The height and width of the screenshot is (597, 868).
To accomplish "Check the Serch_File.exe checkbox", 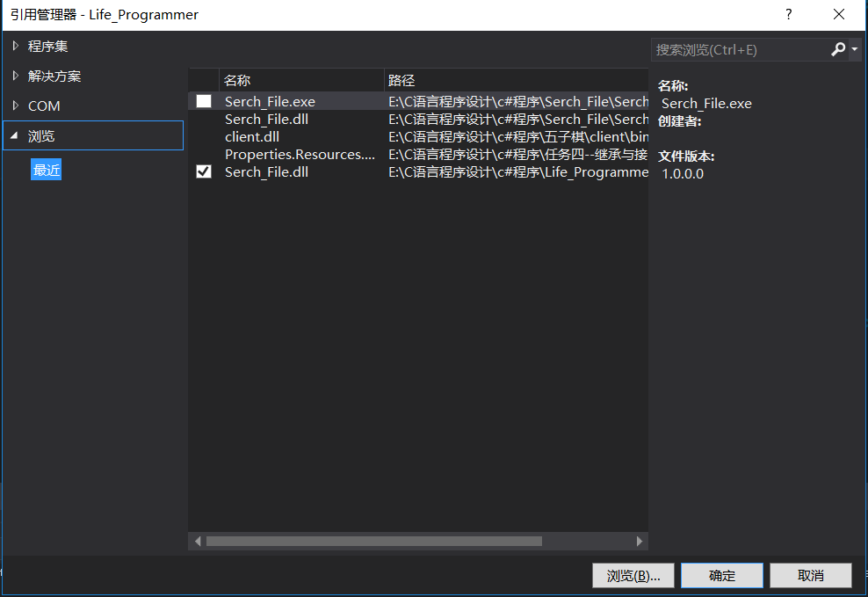I will 204,101.
